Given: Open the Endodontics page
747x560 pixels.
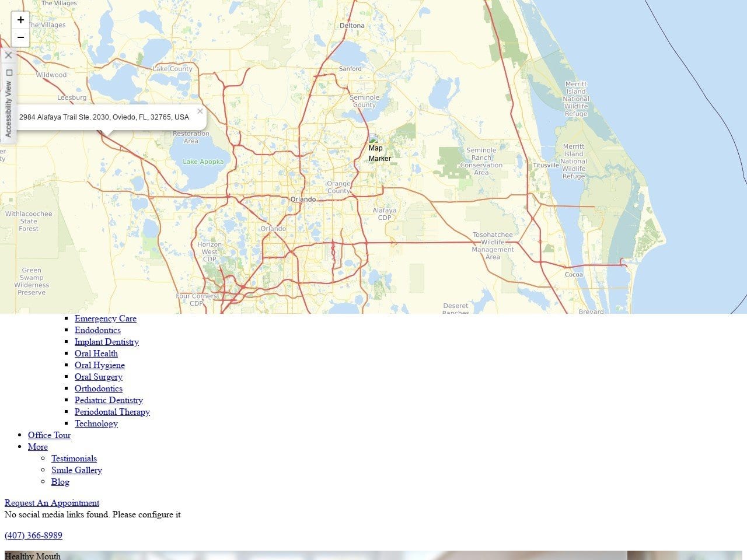Looking at the screenshot, I should coord(97,330).
